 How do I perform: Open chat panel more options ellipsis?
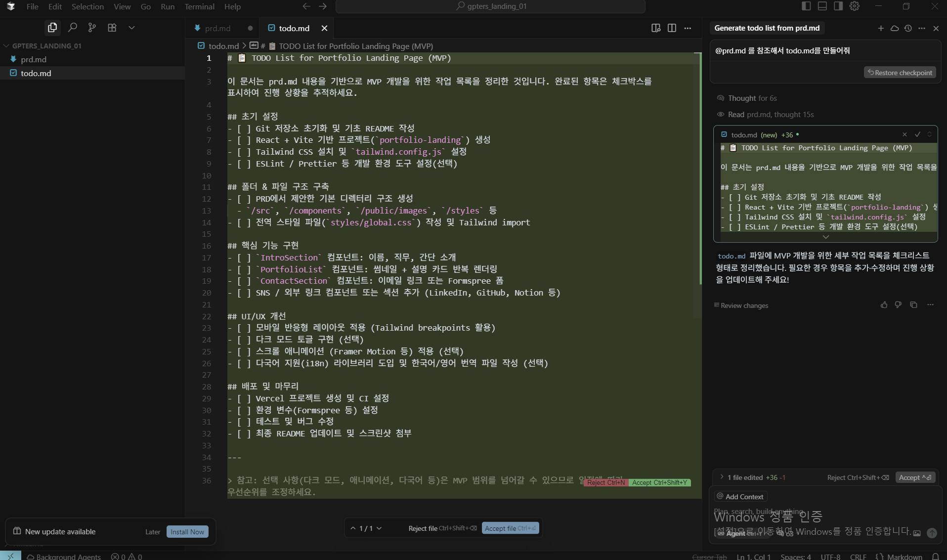(922, 28)
